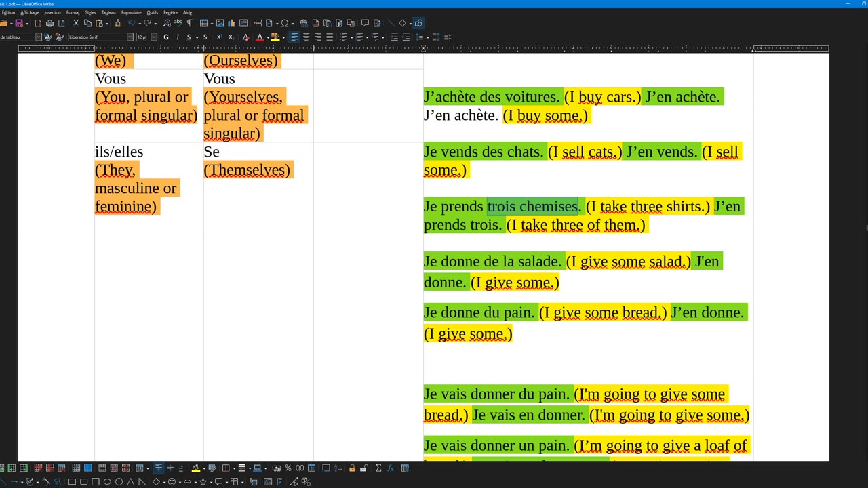The width and height of the screenshot is (868, 488).
Task: Expand the highlighting color dropdown arrow
Action: click(x=283, y=37)
